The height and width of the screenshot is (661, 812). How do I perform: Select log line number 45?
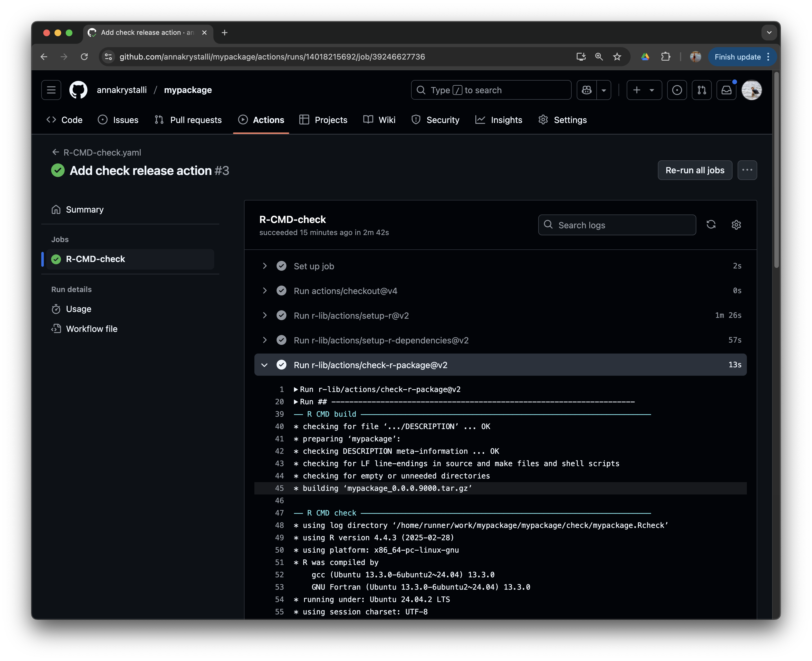pyautogui.click(x=279, y=488)
